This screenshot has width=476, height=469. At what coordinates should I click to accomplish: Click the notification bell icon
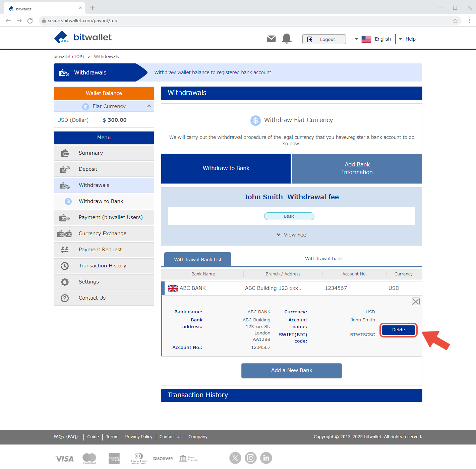[287, 39]
